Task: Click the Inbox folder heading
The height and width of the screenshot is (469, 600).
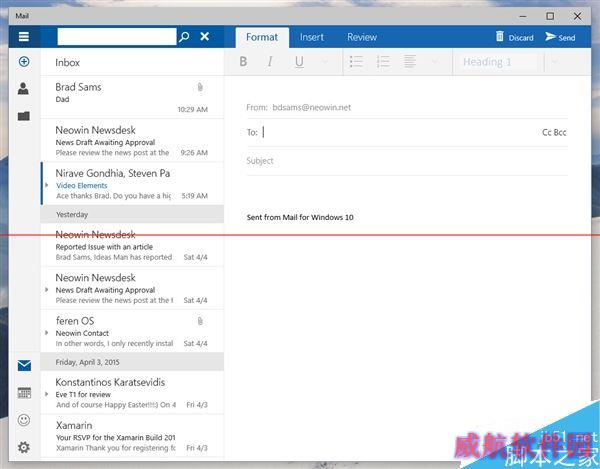Action: point(67,62)
